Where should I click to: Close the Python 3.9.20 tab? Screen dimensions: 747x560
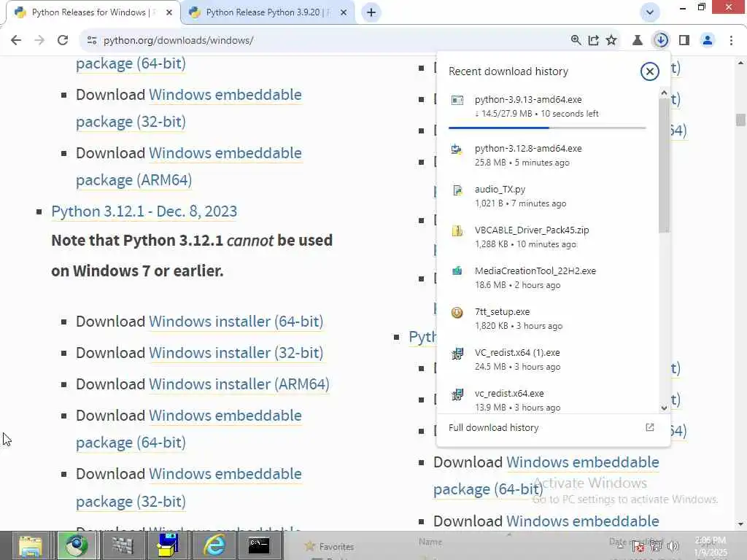tap(344, 13)
